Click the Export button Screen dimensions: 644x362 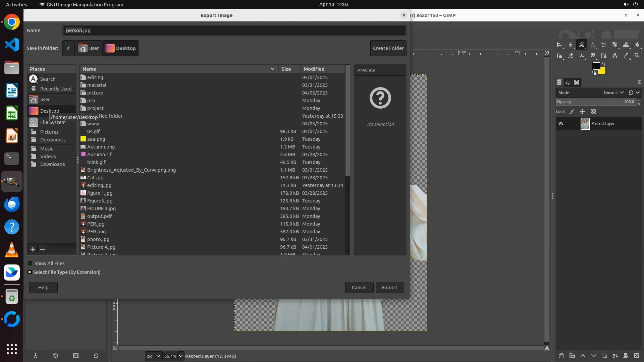pyautogui.click(x=389, y=288)
